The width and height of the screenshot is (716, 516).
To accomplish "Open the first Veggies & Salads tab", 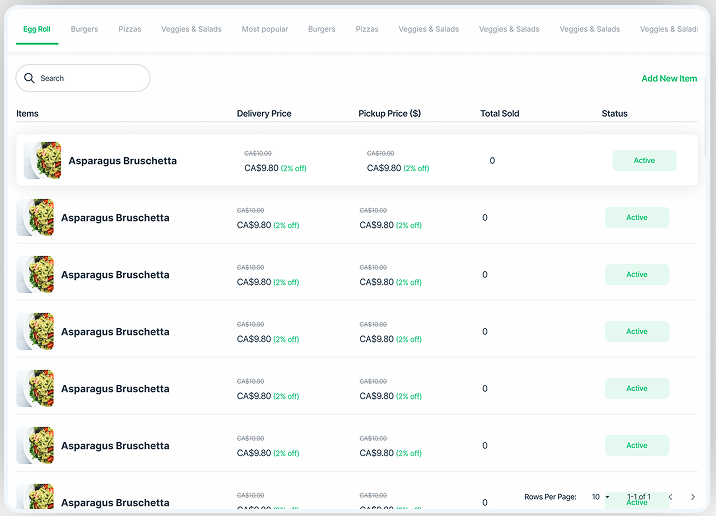I will (x=191, y=29).
